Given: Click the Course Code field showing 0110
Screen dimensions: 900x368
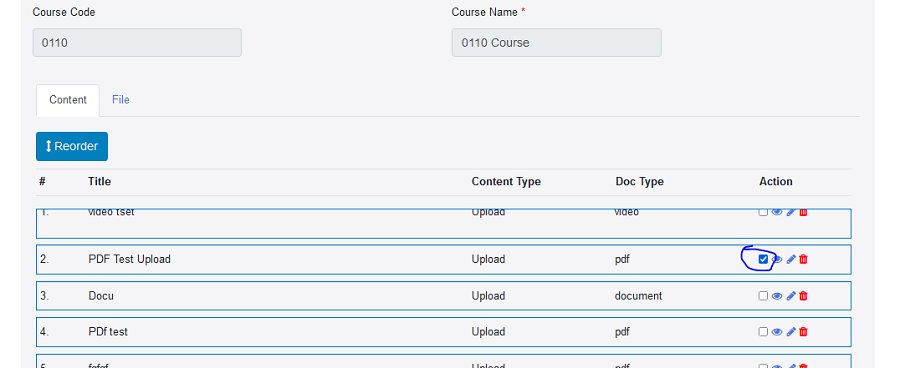Looking at the screenshot, I should tap(137, 42).
